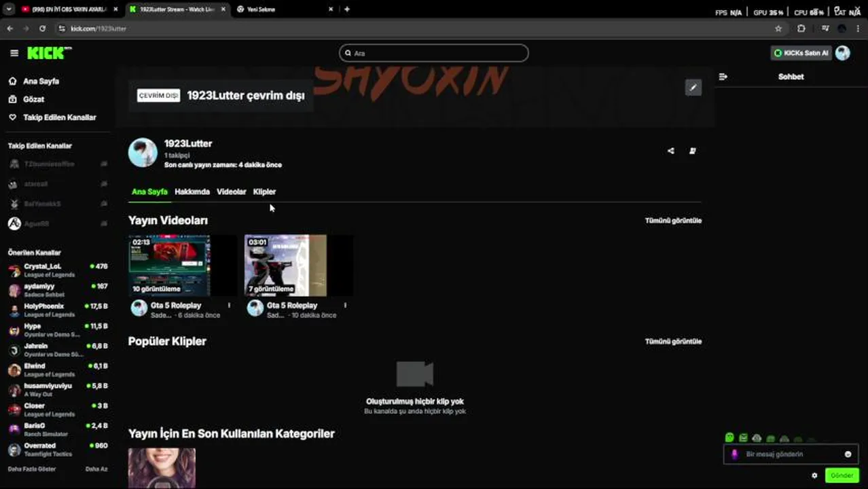Collapse list with Daha Az
Screen dimensions: 868x489
point(96,469)
